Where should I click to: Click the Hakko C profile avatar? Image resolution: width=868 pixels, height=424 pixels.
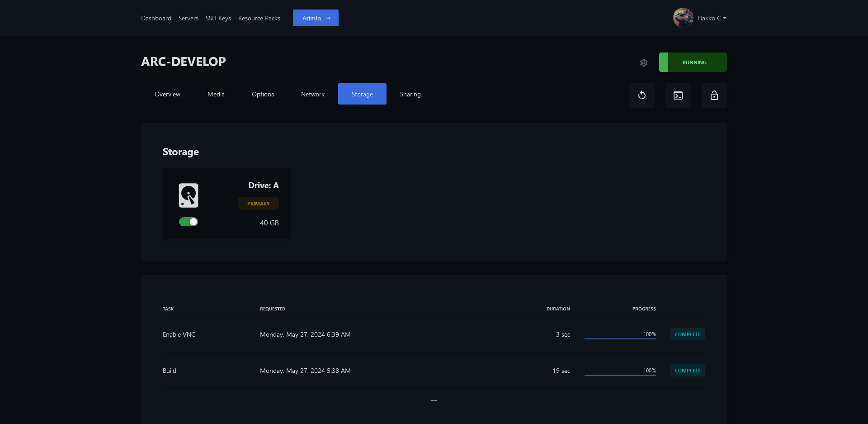click(x=683, y=18)
